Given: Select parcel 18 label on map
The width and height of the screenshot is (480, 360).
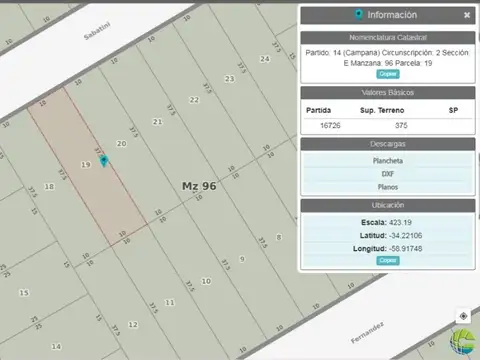Looking at the screenshot, I should [x=49, y=187].
